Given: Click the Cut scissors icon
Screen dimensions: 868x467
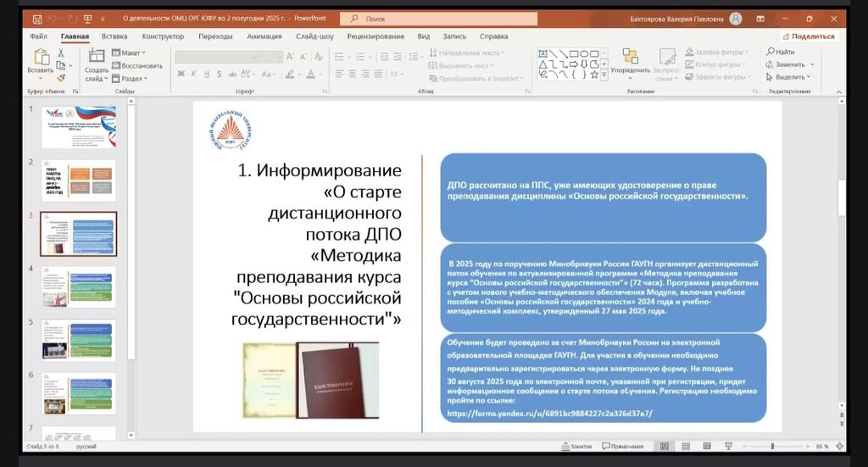Looking at the screenshot, I should tap(60, 53).
